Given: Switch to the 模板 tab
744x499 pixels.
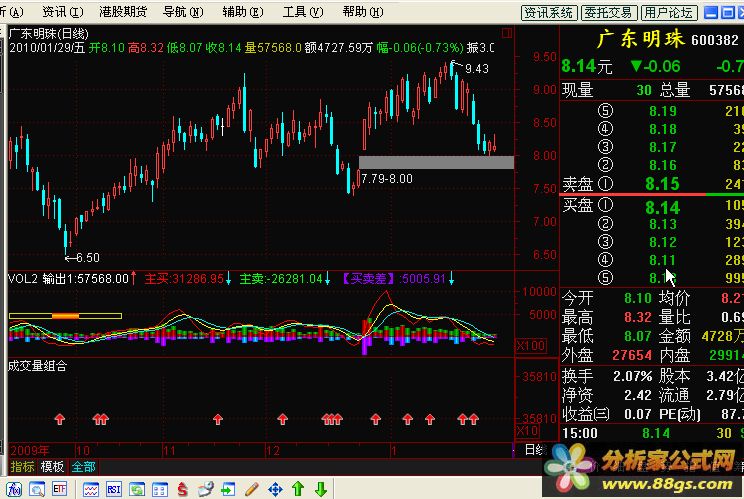Looking at the screenshot, I should 52,467.
